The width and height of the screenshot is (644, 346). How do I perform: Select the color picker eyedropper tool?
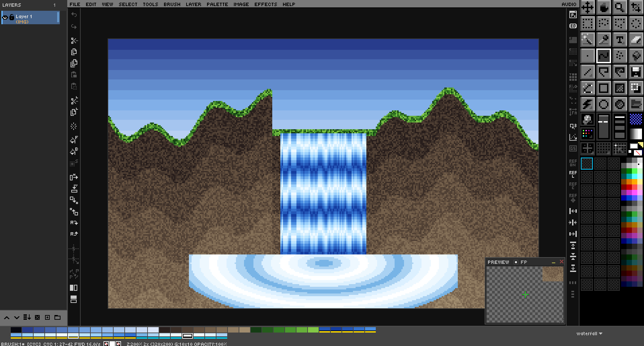pyautogui.click(x=603, y=39)
